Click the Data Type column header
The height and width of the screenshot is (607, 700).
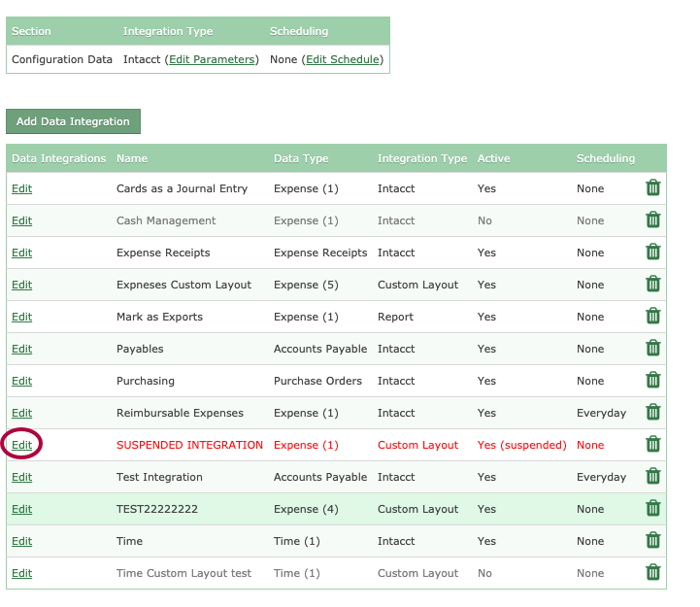[x=301, y=158]
